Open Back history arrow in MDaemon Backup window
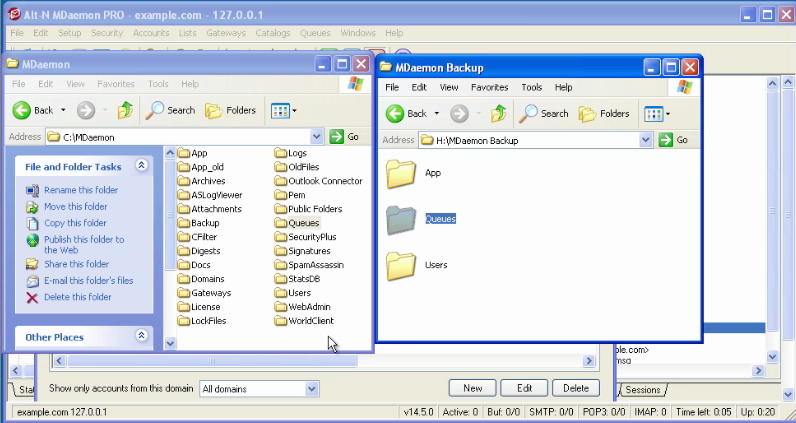 [437, 114]
